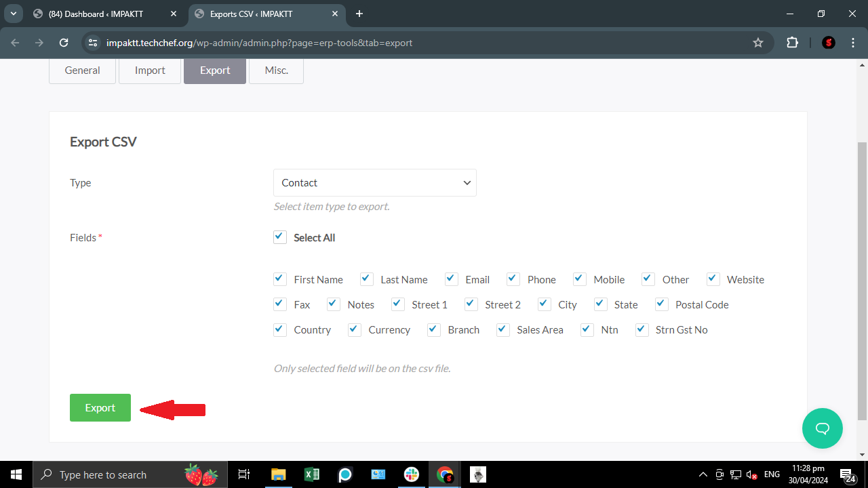Image resolution: width=868 pixels, height=488 pixels.
Task: Open the Chrome profile avatar
Action: 829,43
